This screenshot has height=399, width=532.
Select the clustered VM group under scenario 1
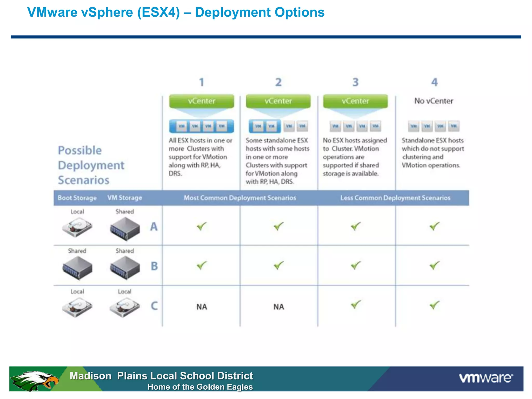202,126
